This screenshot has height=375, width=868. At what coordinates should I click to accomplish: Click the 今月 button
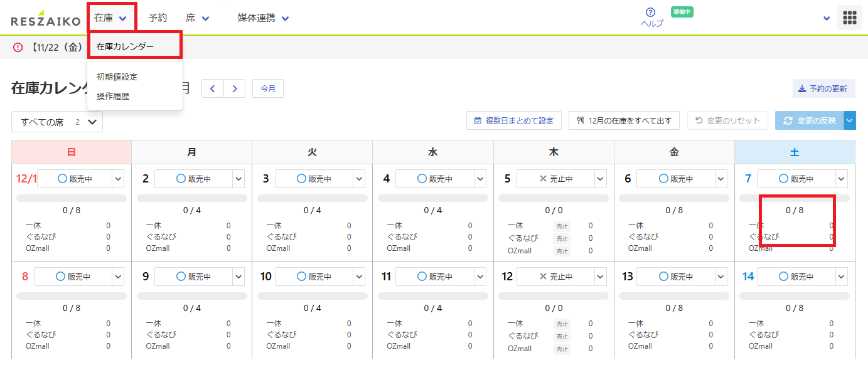click(268, 89)
